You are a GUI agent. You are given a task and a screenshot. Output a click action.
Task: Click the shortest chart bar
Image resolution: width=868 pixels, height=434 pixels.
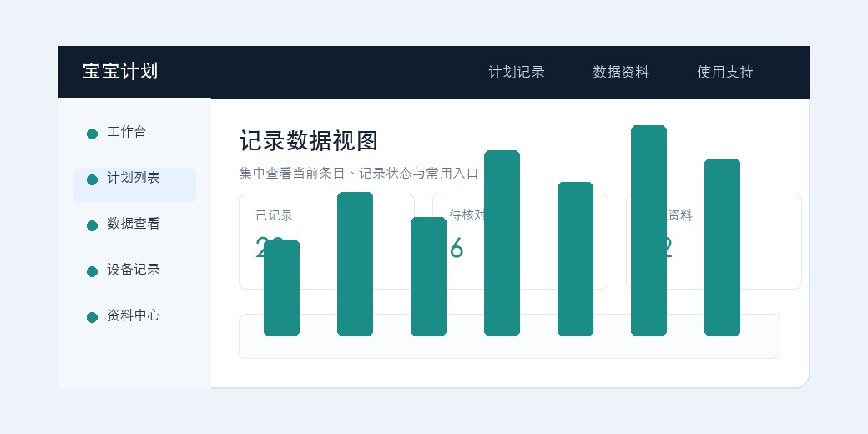pos(282,288)
